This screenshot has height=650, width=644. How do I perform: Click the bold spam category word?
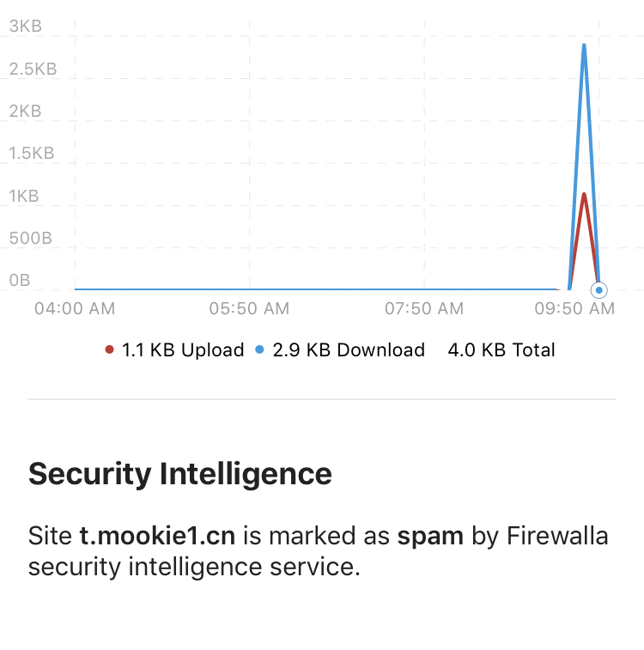point(430,537)
